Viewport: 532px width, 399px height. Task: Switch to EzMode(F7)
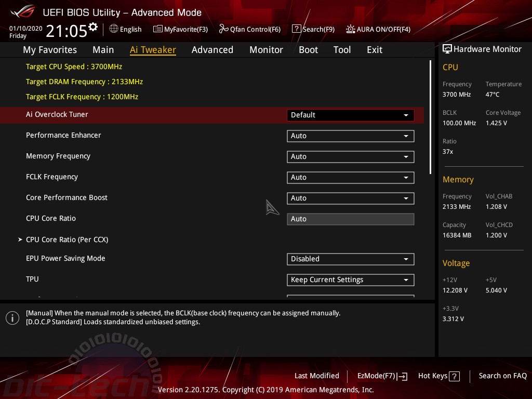click(382, 376)
